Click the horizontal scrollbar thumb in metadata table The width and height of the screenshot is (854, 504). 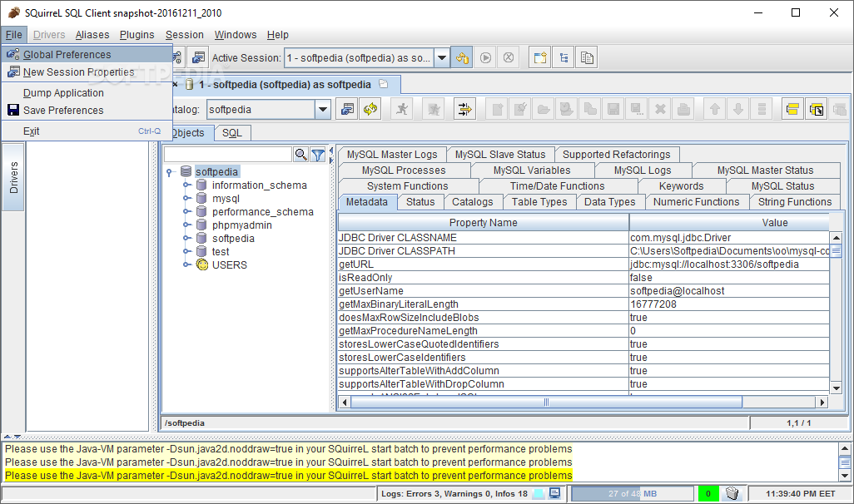pos(546,403)
